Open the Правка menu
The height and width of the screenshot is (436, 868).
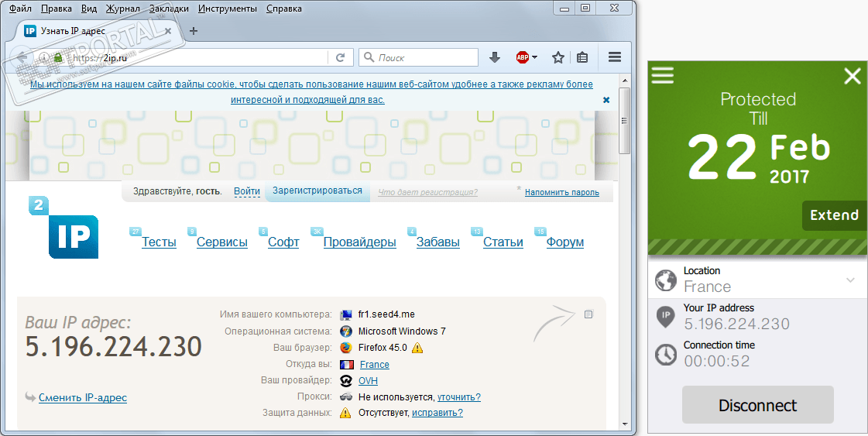[57, 9]
